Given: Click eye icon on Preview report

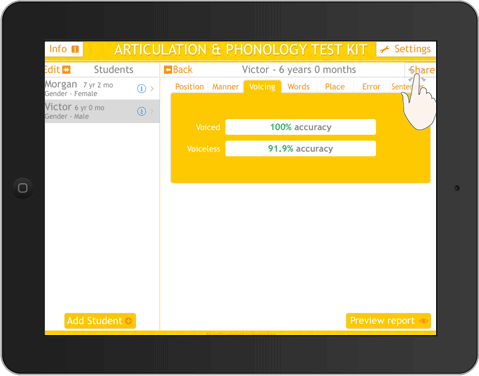Looking at the screenshot, I should coord(423,321).
